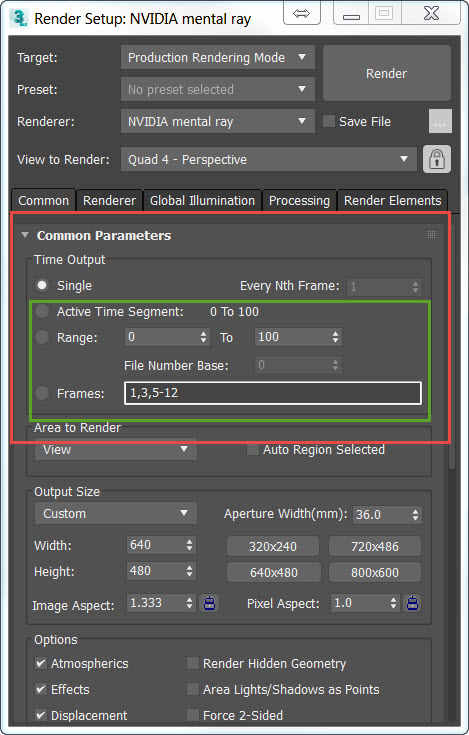Uncheck the Displacement option
Screen dimensions: 469x735
[41, 715]
